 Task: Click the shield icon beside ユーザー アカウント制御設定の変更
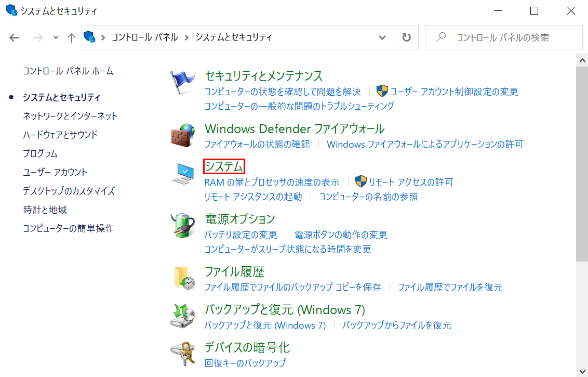[x=382, y=91]
